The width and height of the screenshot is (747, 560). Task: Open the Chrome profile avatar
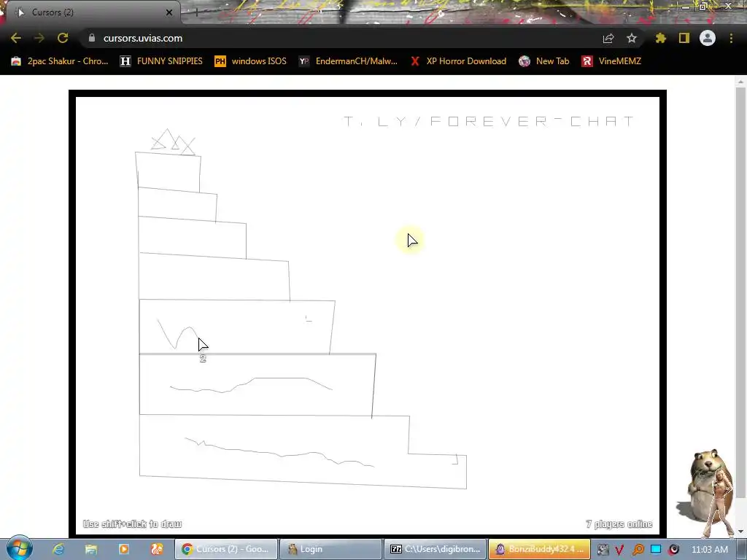pos(708,38)
